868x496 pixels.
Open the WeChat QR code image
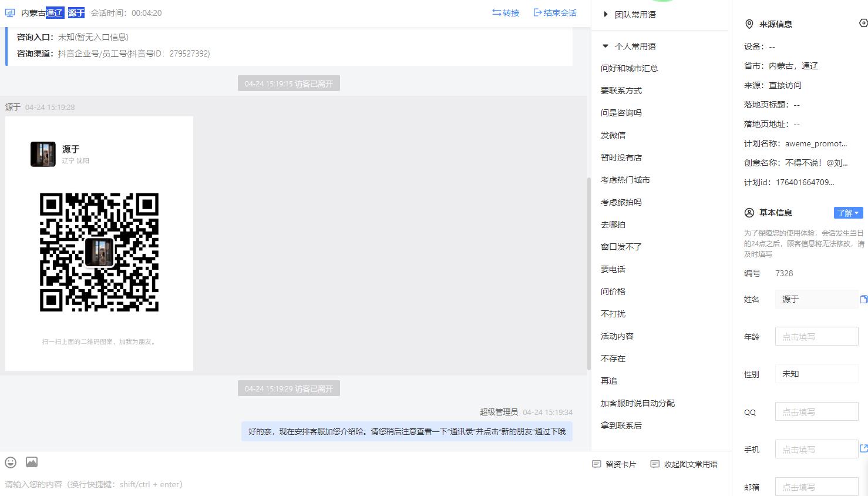click(x=99, y=252)
